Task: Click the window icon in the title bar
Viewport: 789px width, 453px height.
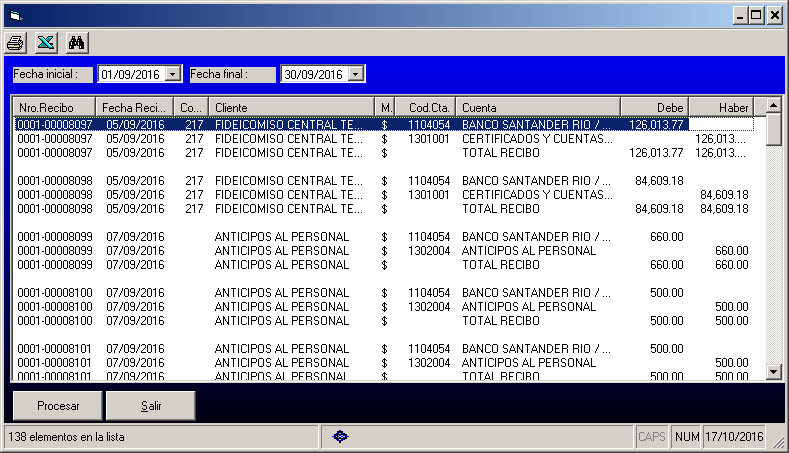Action: (14, 16)
